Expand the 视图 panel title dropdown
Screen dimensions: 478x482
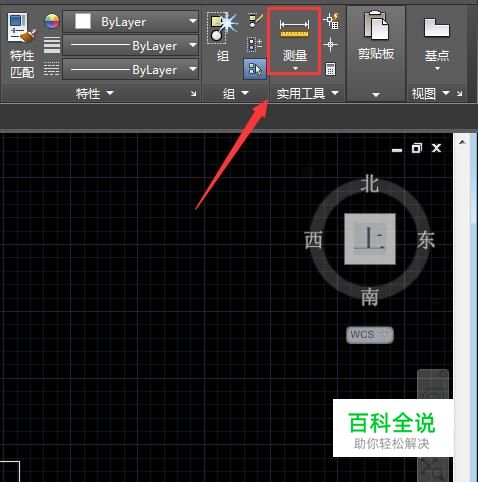[431, 94]
